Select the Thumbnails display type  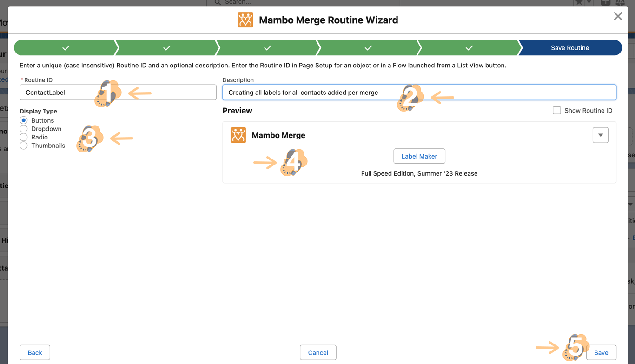click(24, 146)
